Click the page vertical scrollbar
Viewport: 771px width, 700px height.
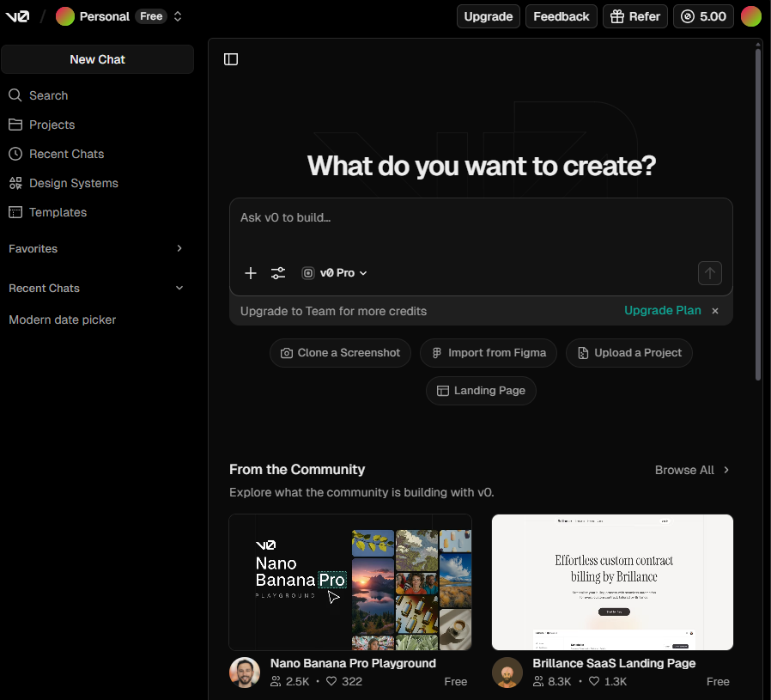(758, 214)
